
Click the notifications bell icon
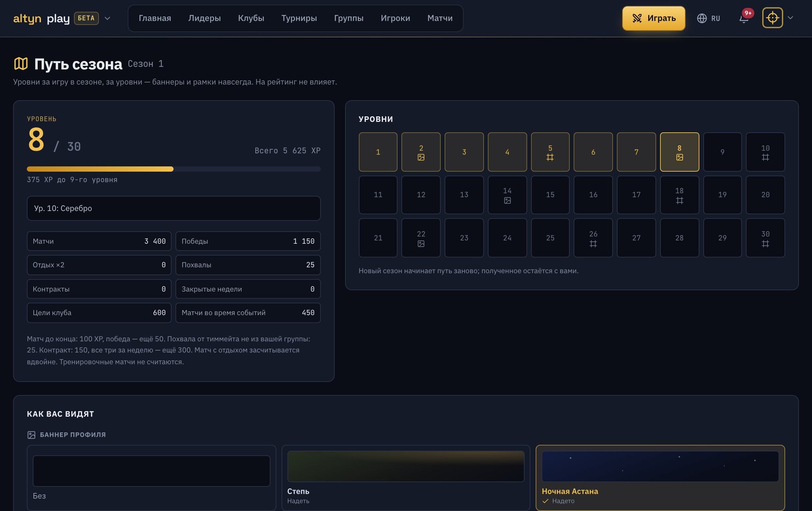click(x=744, y=18)
